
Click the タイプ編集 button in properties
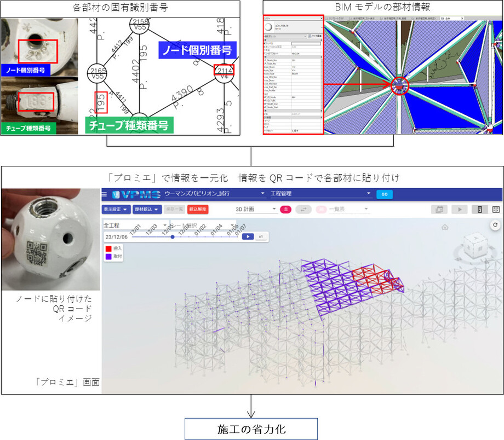point(314,36)
